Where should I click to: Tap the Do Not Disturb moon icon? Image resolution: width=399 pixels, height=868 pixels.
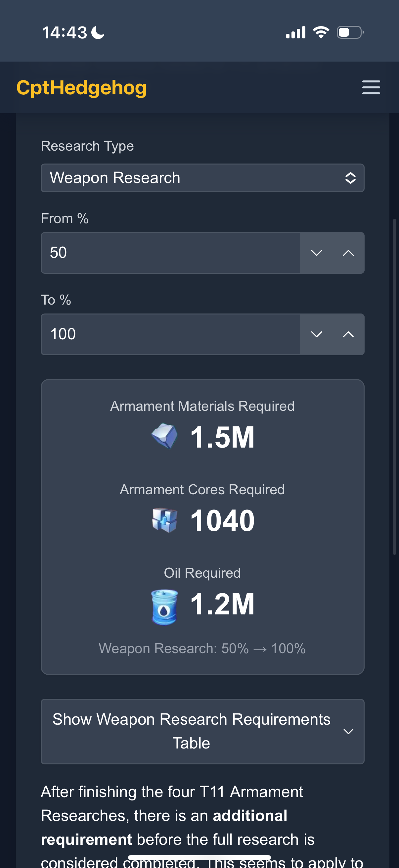pyautogui.click(x=98, y=33)
